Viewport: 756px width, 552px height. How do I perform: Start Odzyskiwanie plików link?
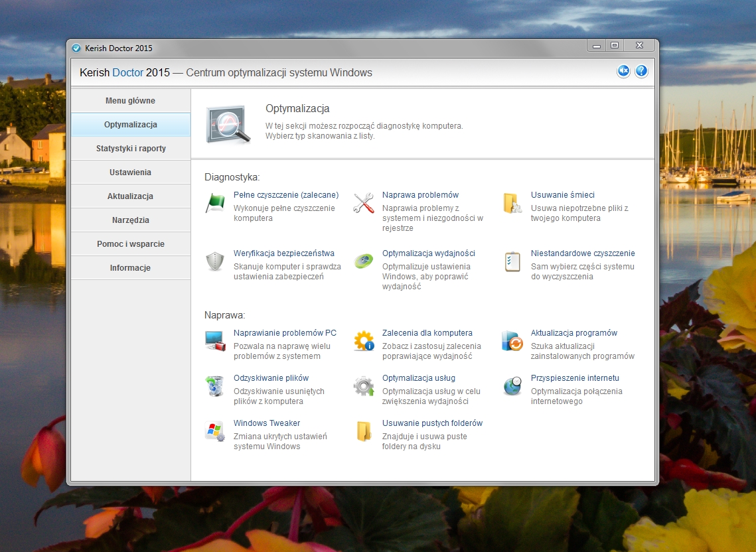point(271,378)
